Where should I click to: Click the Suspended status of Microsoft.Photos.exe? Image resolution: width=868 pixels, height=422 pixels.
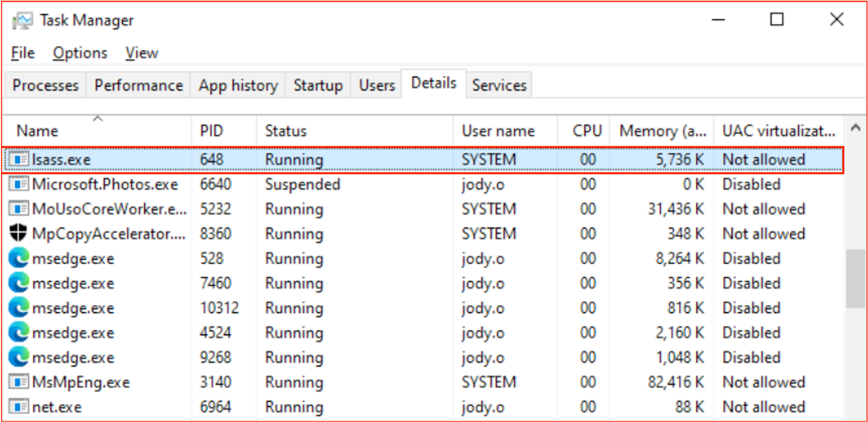[x=303, y=184]
